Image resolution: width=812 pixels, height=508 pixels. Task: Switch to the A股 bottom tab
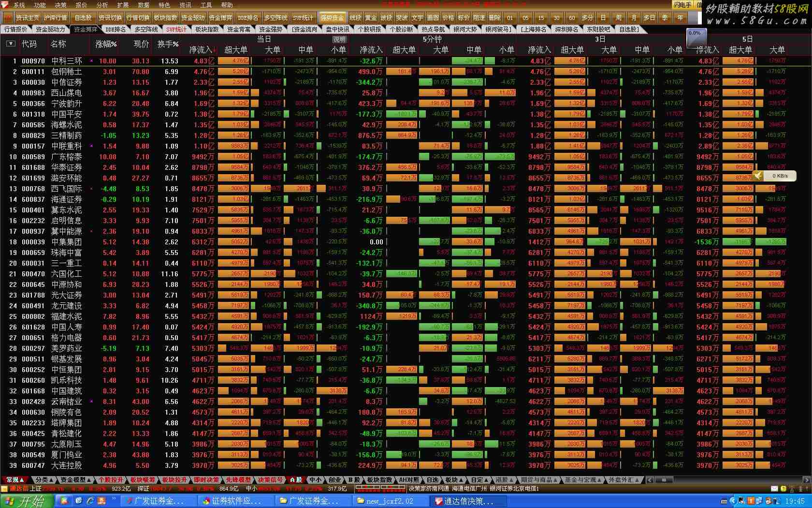click(296, 479)
